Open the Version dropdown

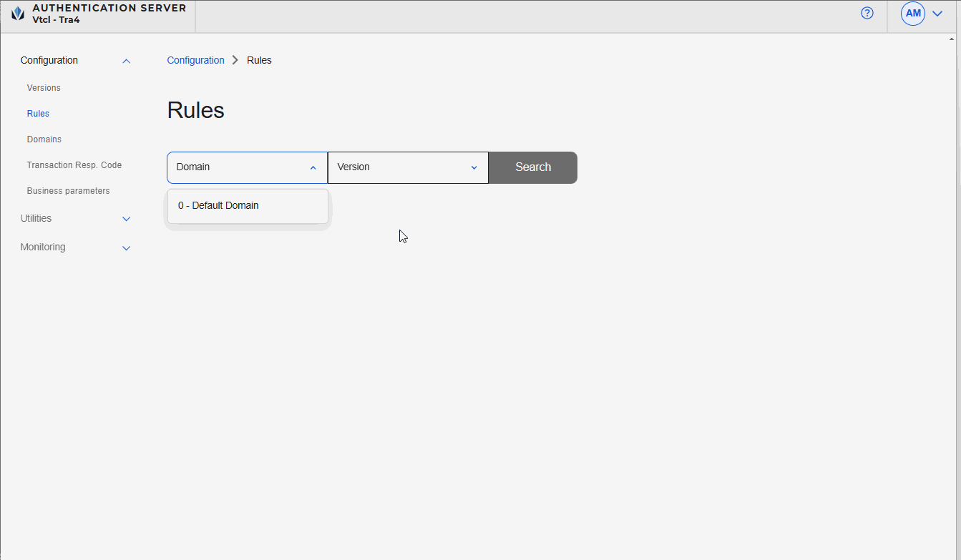[x=401, y=167]
